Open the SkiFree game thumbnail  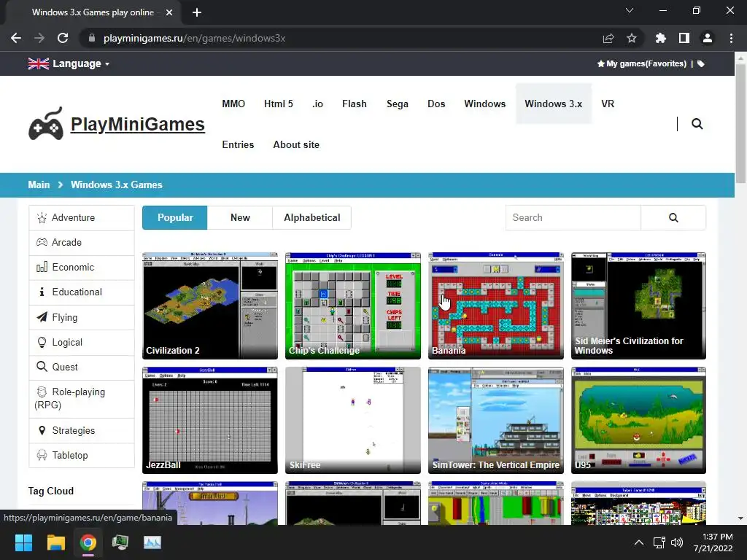(x=353, y=420)
